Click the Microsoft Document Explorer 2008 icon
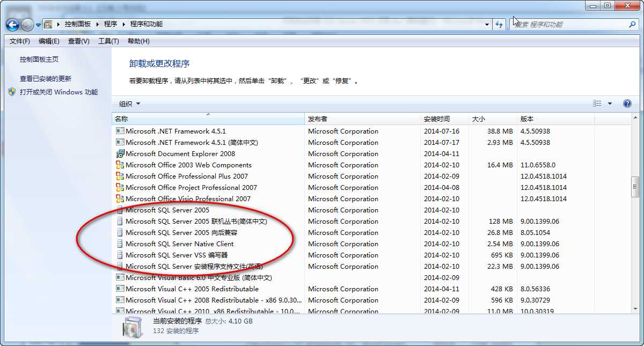 (x=121, y=153)
